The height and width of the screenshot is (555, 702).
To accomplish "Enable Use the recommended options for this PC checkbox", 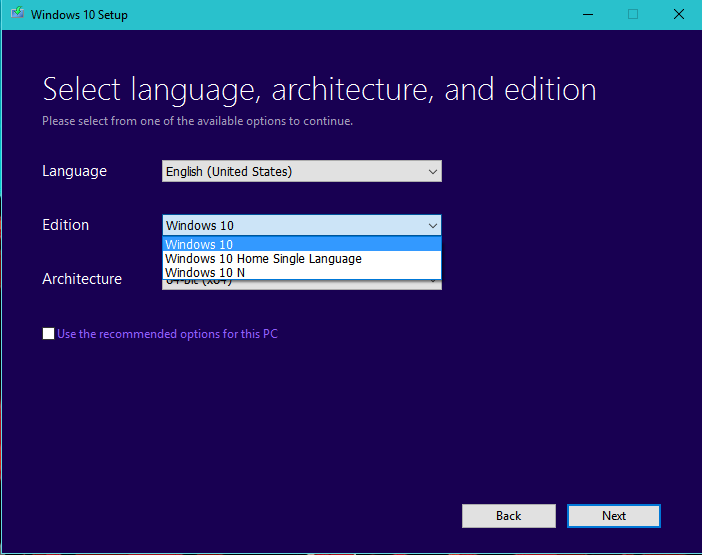I will click(x=48, y=333).
